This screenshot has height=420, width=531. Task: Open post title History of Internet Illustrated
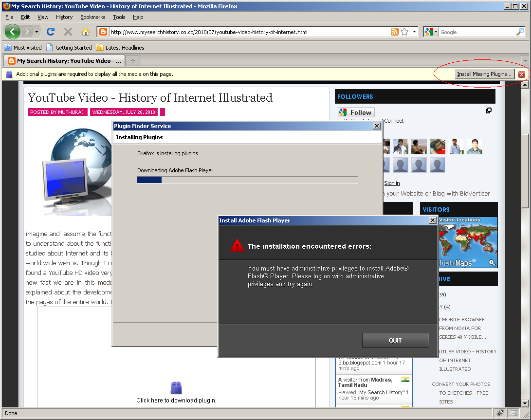150,97
